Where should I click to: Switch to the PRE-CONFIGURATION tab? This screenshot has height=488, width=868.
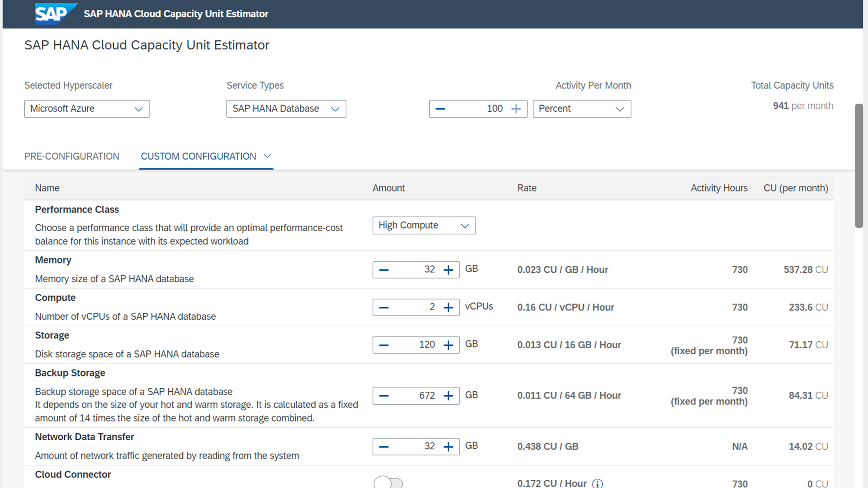tap(72, 156)
